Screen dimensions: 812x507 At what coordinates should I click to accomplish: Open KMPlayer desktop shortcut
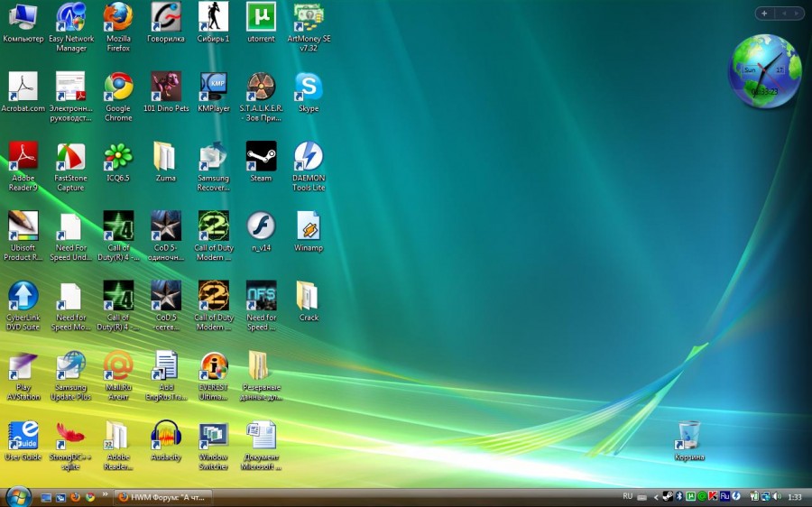point(213,93)
